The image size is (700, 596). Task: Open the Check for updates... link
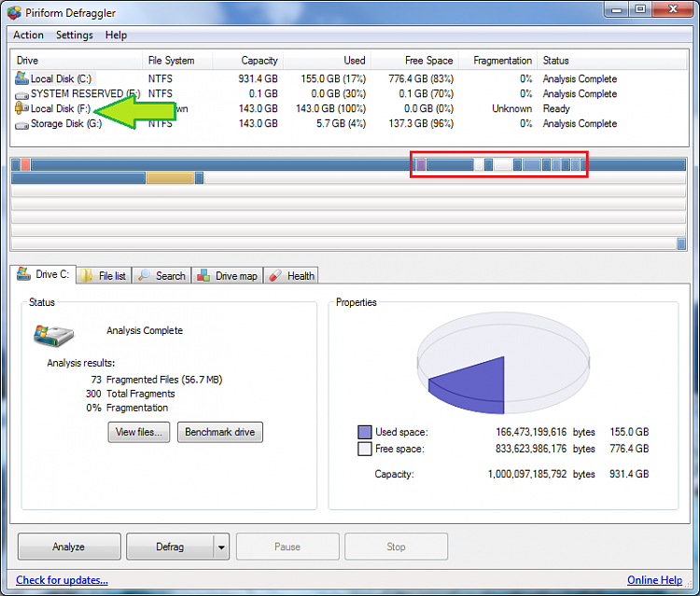[x=62, y=580]
